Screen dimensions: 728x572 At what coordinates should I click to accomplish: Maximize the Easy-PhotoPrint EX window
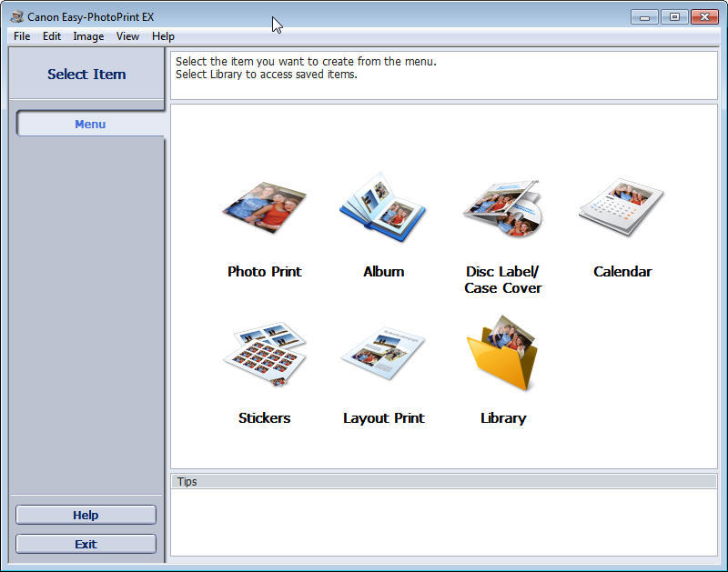point(673,15)
